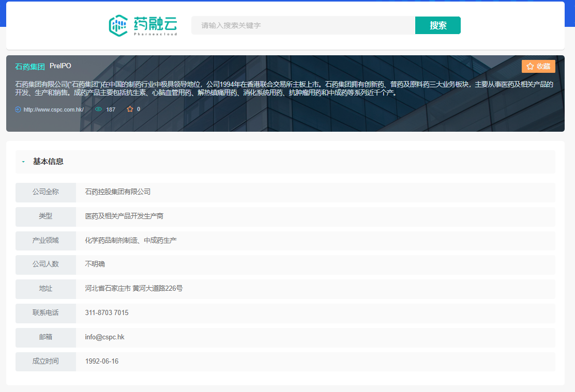Click the view count number 187
This screenshot has width=575, height=392.
pos(111,109)
